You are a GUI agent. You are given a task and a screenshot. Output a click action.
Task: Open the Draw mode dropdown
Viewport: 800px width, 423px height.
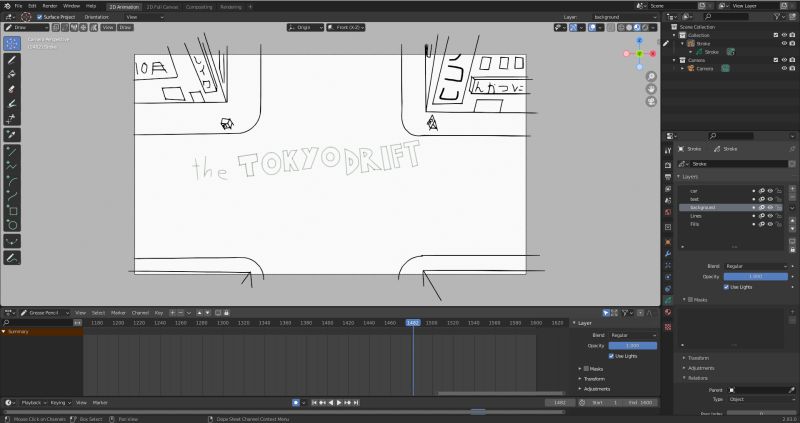27,28
